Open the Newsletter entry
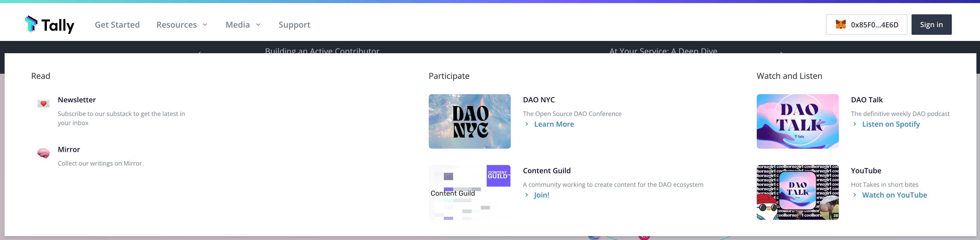Screen dimensions: 980x240 (x=77, y=100)
